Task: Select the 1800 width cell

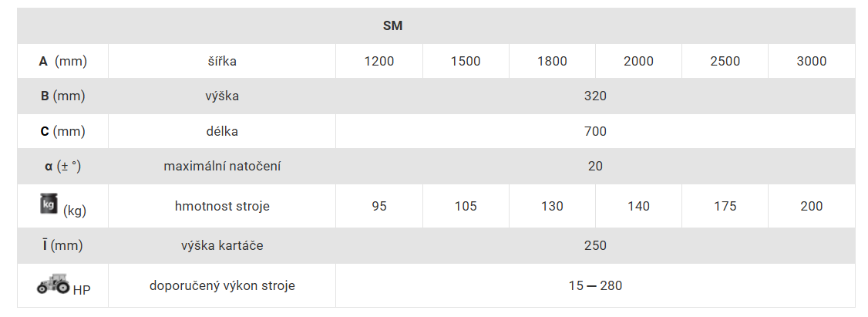Action: click(x=552, y=61)
